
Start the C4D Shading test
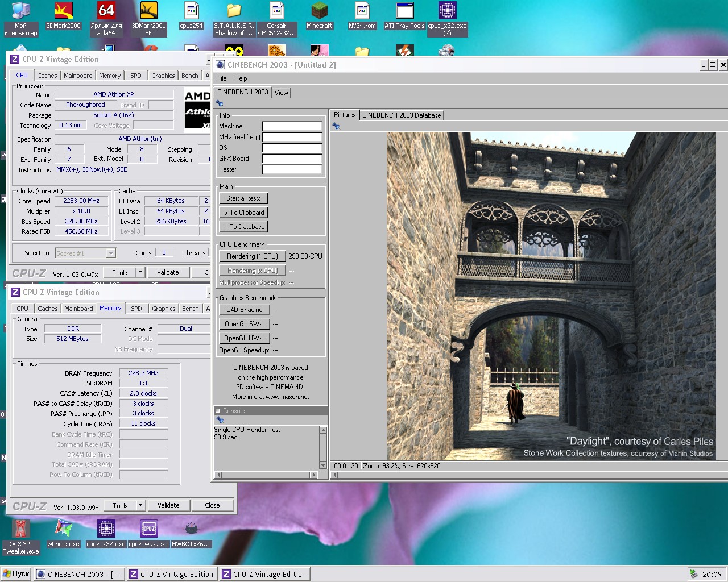pos(244,310)
